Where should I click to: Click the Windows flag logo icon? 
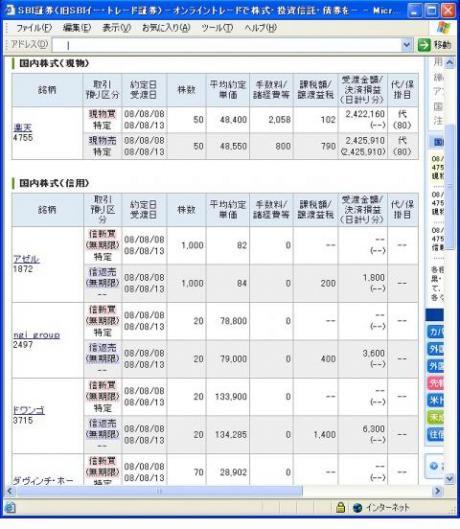click(443, 28)
